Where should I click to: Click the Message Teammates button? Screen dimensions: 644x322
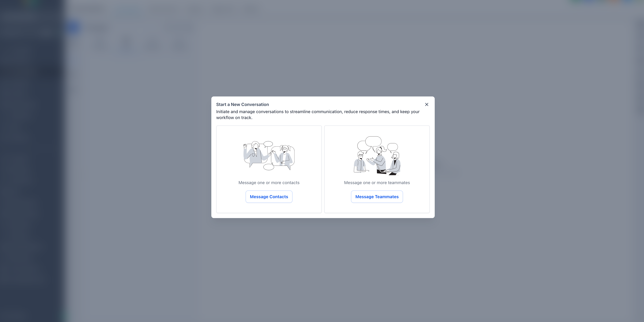point(377,197)
